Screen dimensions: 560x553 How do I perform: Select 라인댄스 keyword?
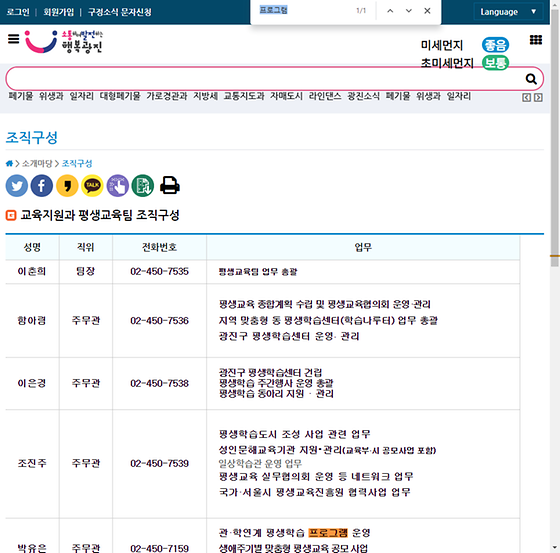325,96
